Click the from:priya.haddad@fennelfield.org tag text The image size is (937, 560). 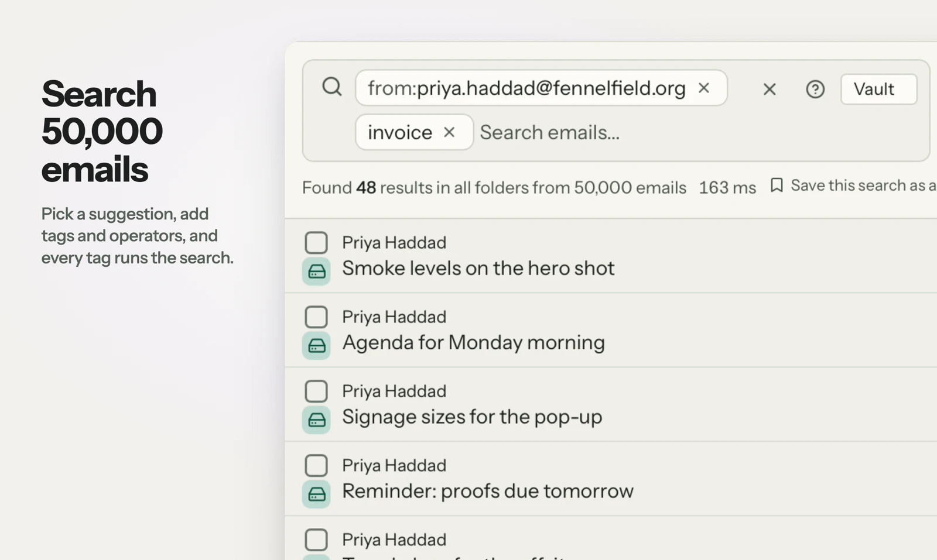[526, 88]
